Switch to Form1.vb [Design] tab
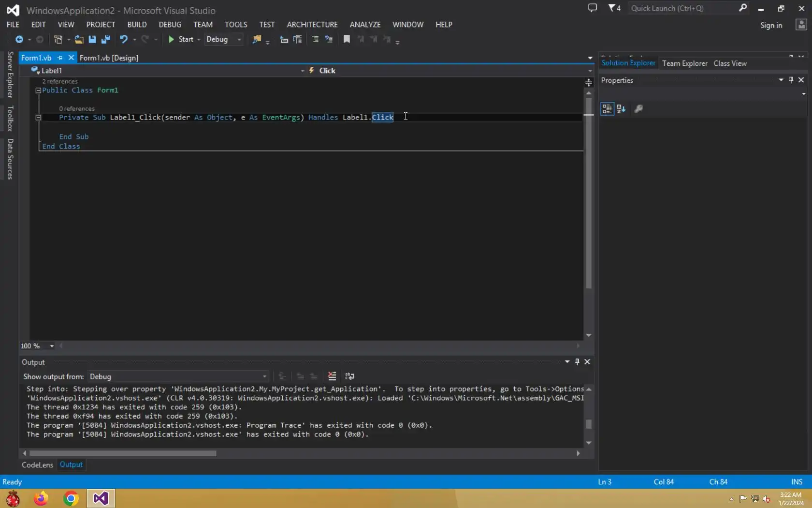The width and height of the screenshot is (812, 508). [109, 58]
